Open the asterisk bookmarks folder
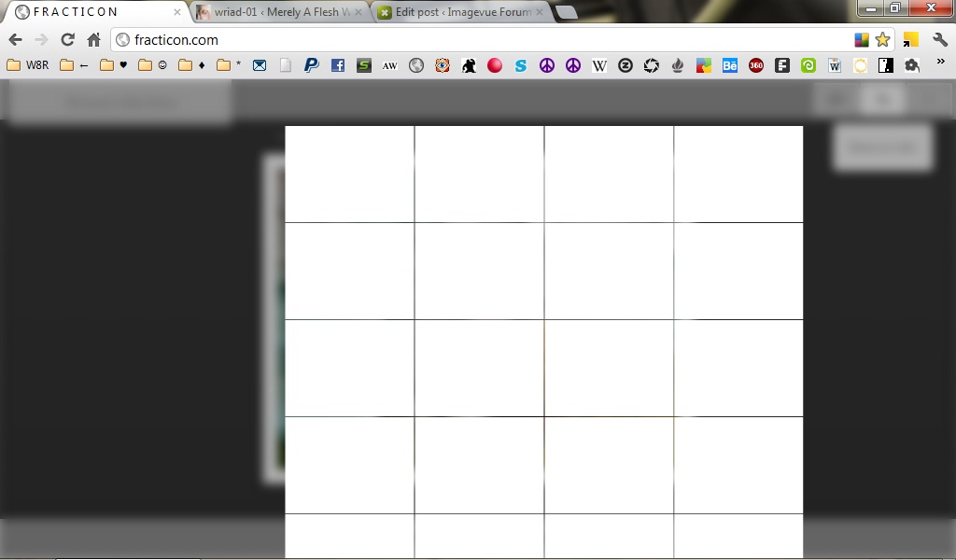This screenshot has width=956, height=560. pos(230,65)
